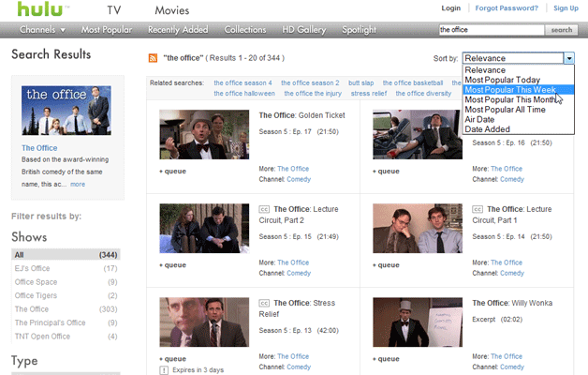Image resolution: width=588 pixels, height=375 pixels.
Task: Click the CC icon beside Lecture Circuit, Part 2
Action: tap(264, 209)
